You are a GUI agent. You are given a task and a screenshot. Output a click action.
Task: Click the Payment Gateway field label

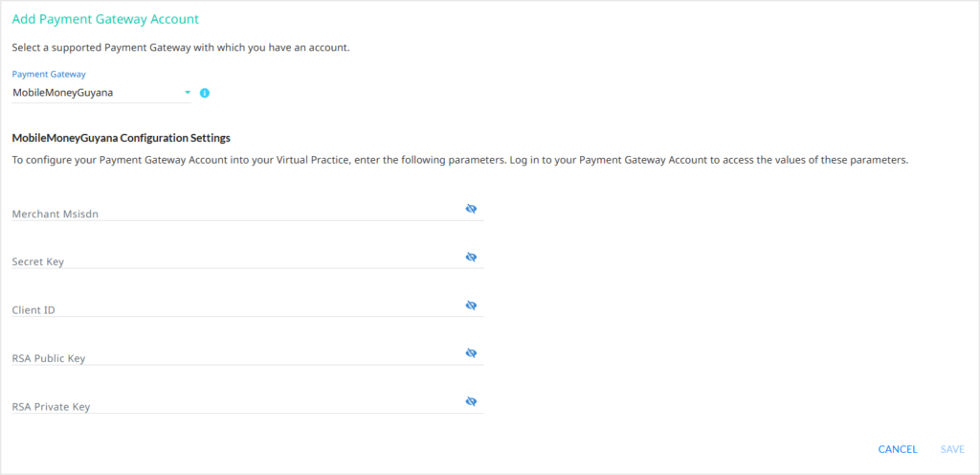49,74
